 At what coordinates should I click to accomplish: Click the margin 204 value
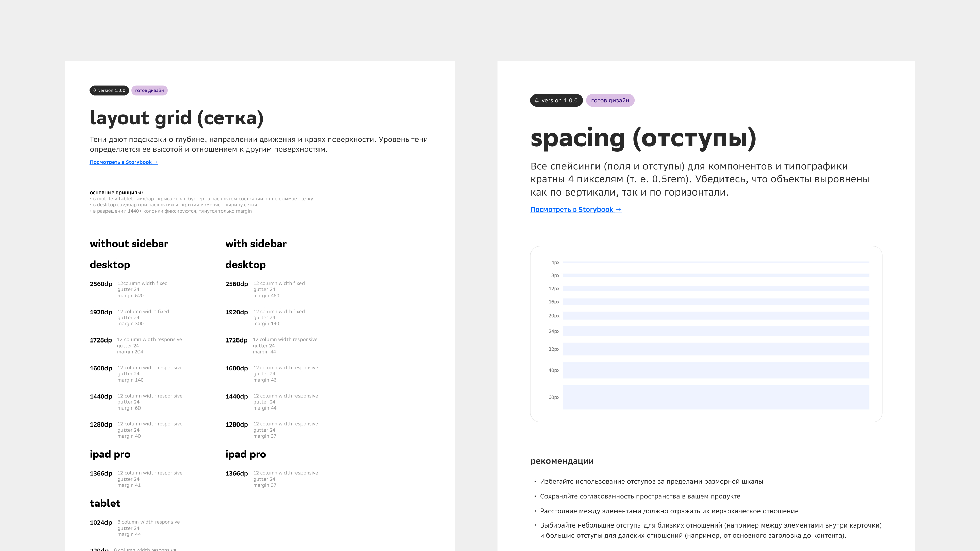pyautogui.click(x=130, y=352)
